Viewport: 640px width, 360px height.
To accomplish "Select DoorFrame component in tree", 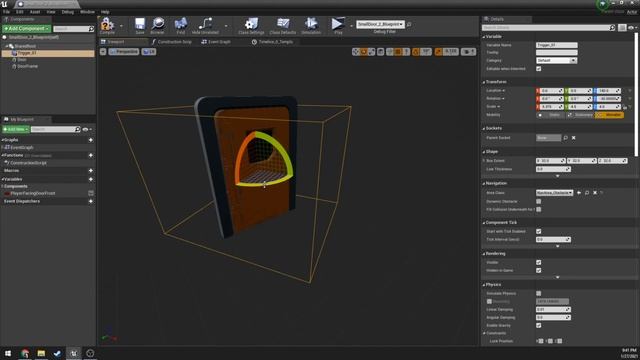I will 28,66.
